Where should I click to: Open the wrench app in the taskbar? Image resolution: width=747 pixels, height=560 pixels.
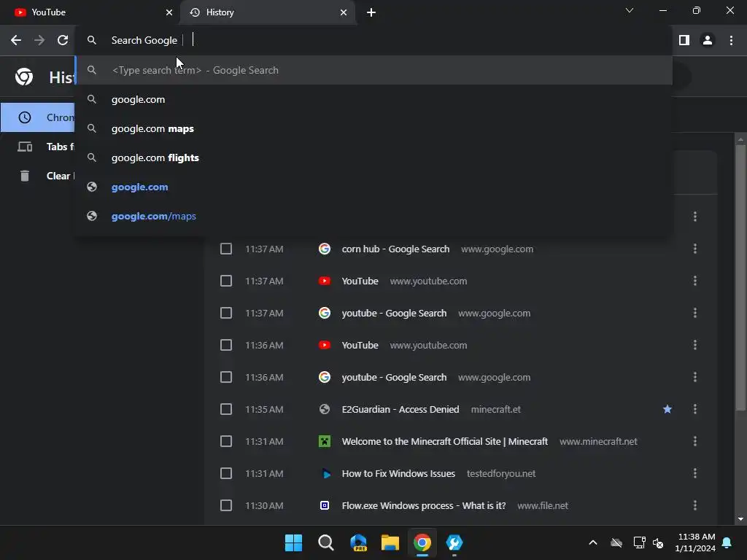[x=454, y=542]
